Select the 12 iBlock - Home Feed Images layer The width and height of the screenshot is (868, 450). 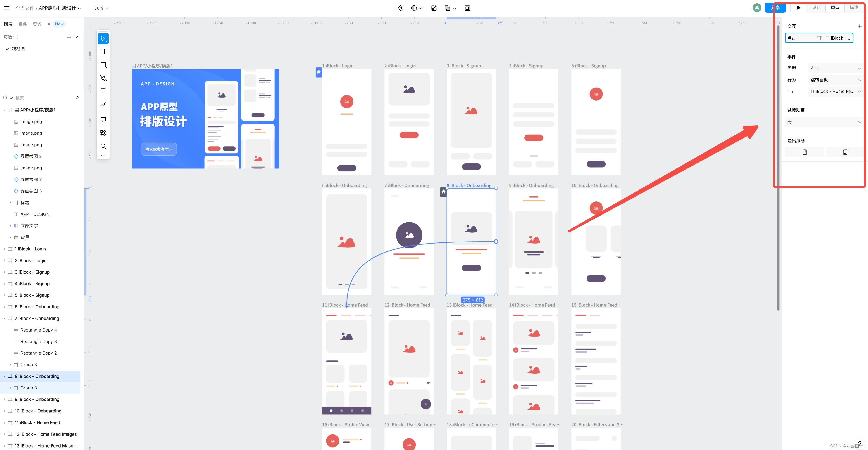point(45,434)
